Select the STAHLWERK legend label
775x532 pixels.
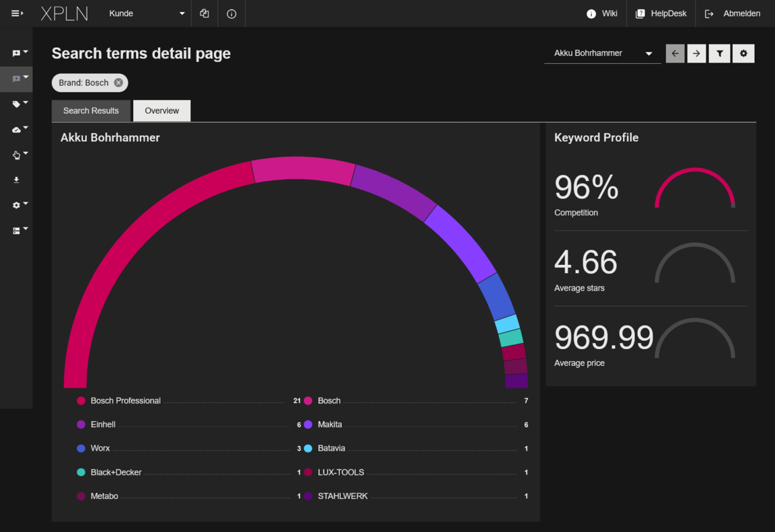pyautogui.click(x=342, y=496)
